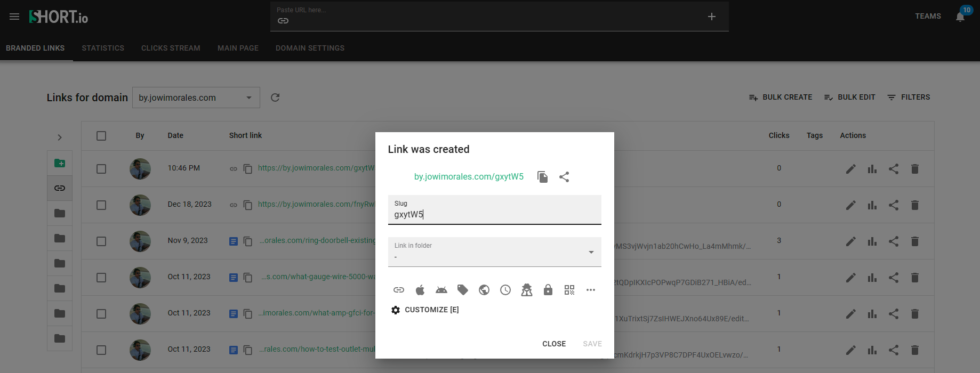The image size is (980, 373).
Task: Open the tags option via tag icon
Action: (463, 290)
